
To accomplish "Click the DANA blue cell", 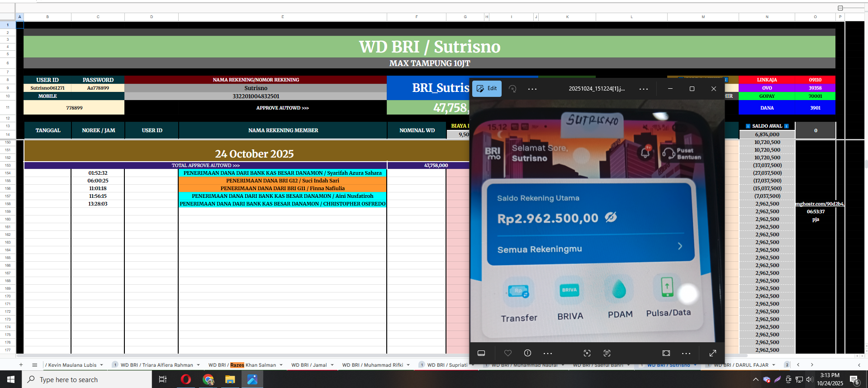I will (x=767, y=108).
